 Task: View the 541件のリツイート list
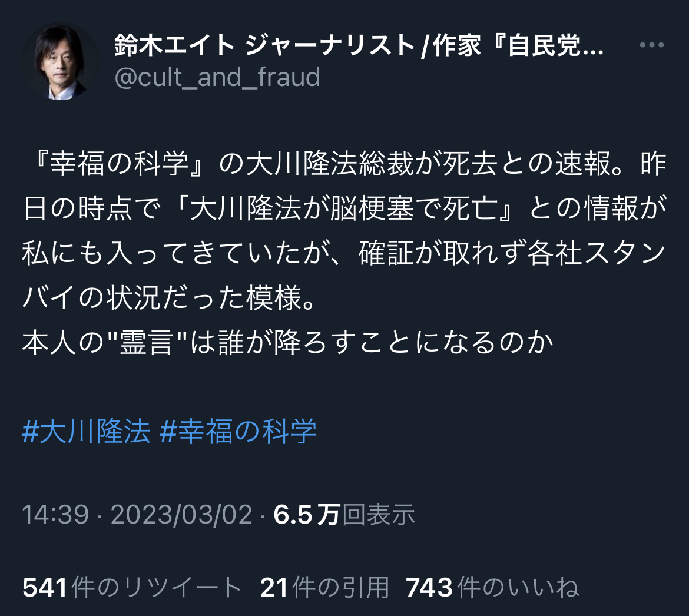(x=132, y=588)
